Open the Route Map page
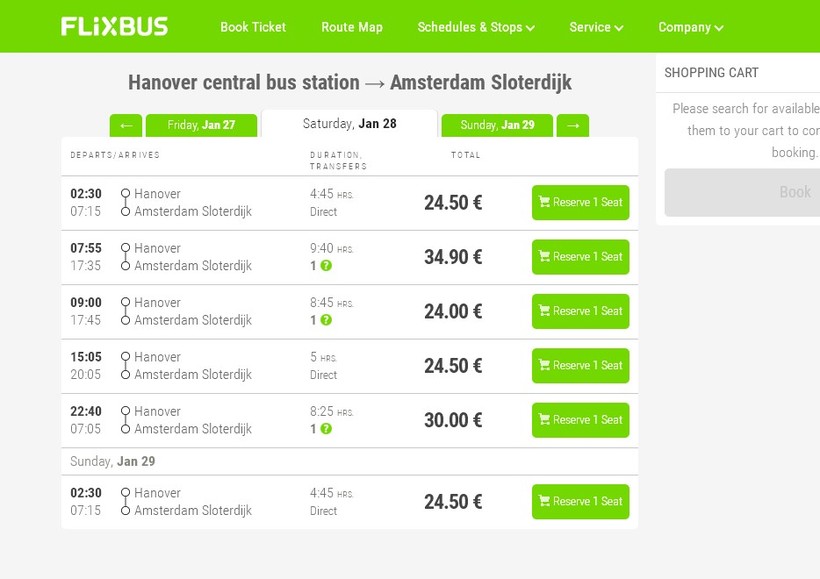Image resolution: width=820 pixels, height=579 pixels. coord(352,27)
